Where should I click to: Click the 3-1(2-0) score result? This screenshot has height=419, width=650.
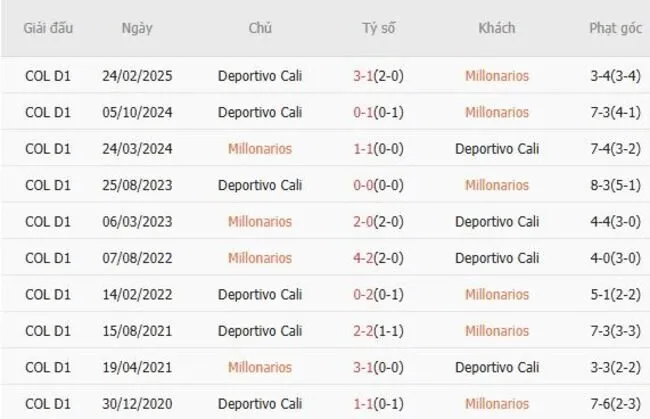pyautogui.click(x=379, y=76)
